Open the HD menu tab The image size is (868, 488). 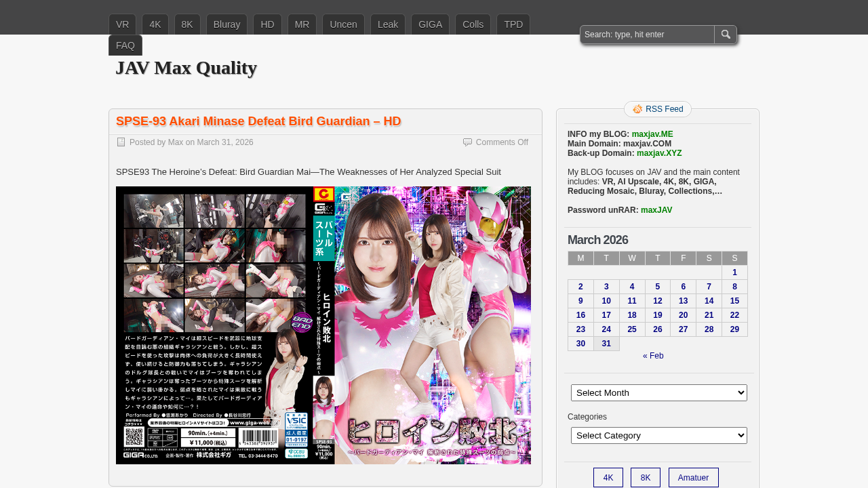(x=267, y=24)
